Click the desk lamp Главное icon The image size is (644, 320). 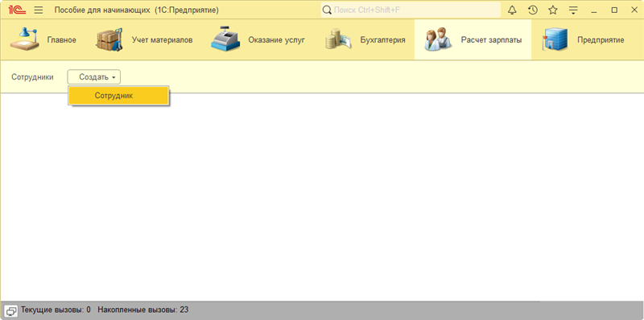[25, 39]
